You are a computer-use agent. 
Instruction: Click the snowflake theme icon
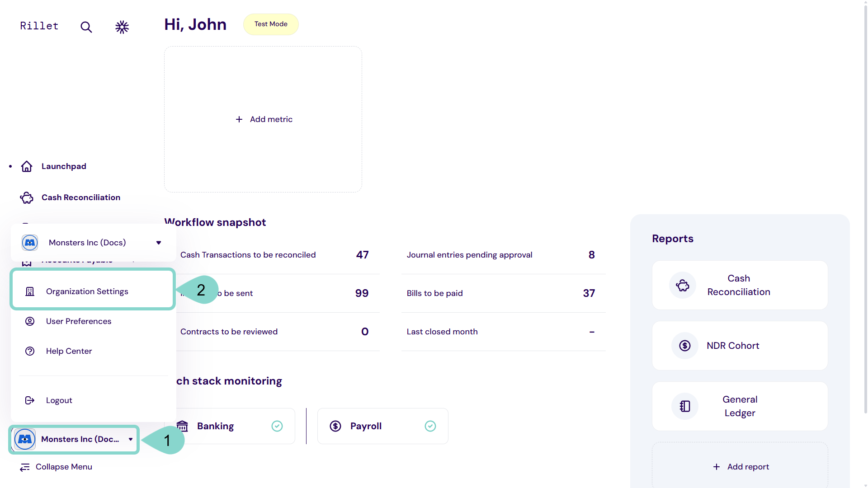coord(122,27)
